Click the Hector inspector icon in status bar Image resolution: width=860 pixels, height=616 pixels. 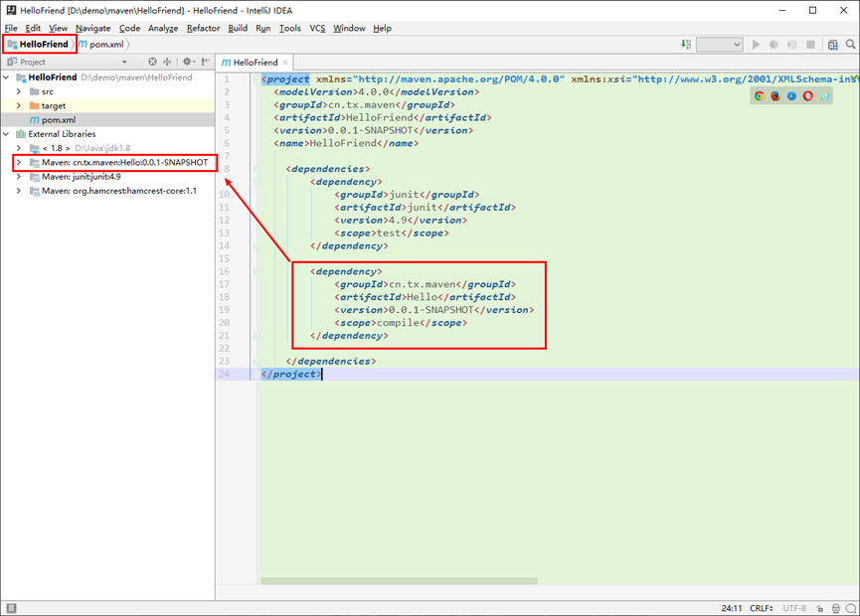836,608
